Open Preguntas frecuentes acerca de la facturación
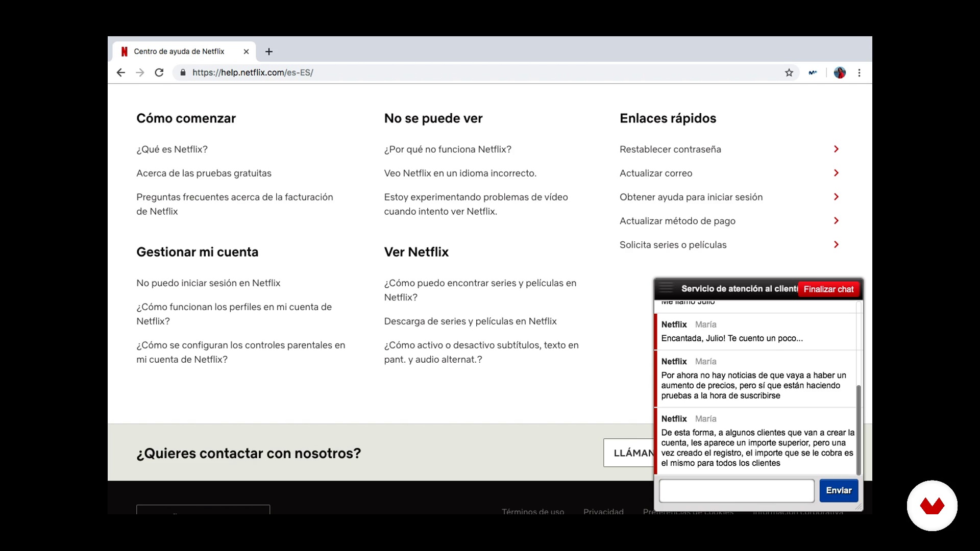Screen dimensions: 980x551 (235, 204)
